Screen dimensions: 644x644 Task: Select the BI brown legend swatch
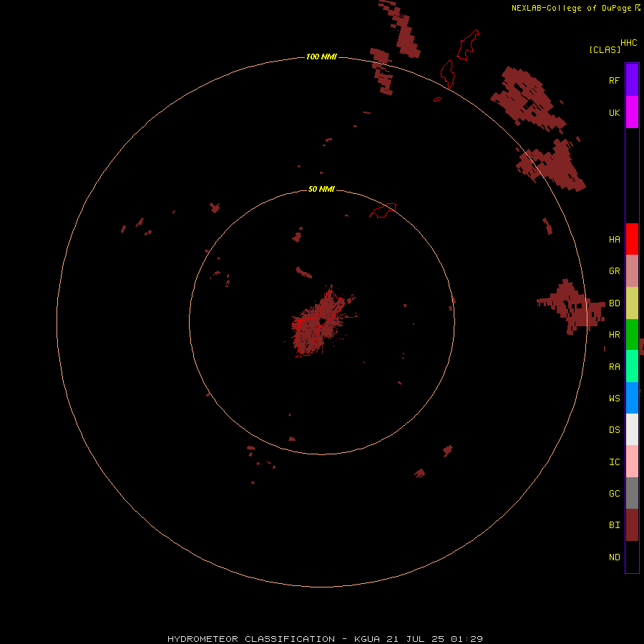pyautogui.click(x=632, y=525)
